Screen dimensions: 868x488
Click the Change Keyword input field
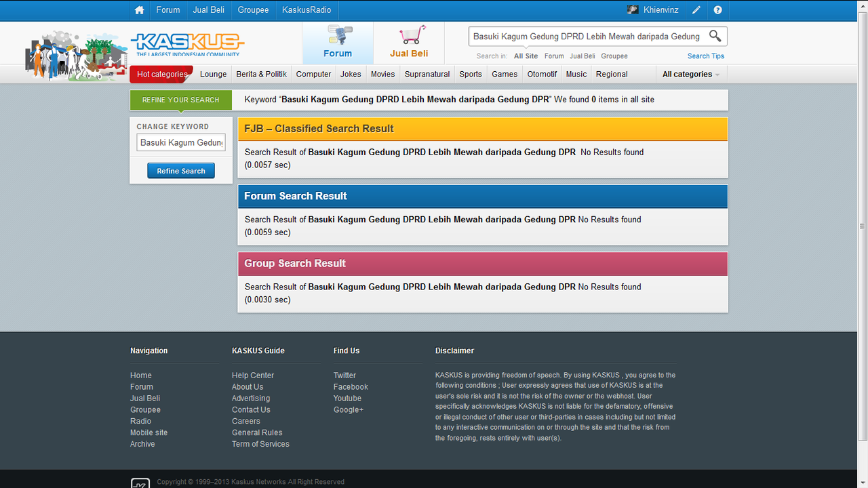coord(181,142)
